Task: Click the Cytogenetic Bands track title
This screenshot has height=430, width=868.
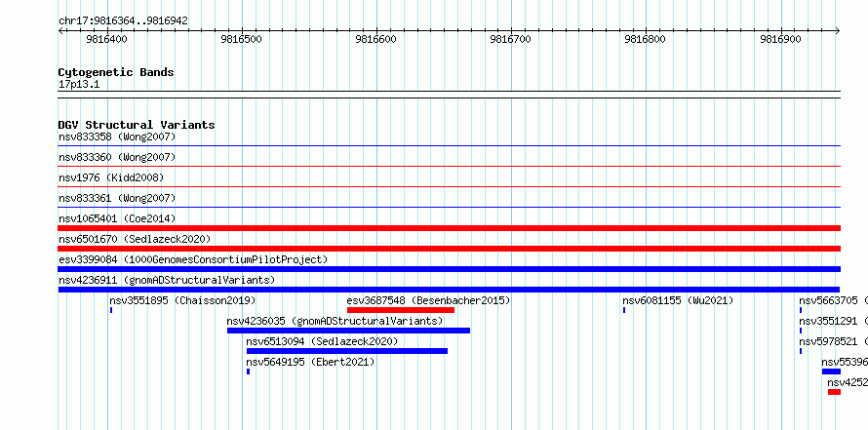Action: (x=116, y=72)
